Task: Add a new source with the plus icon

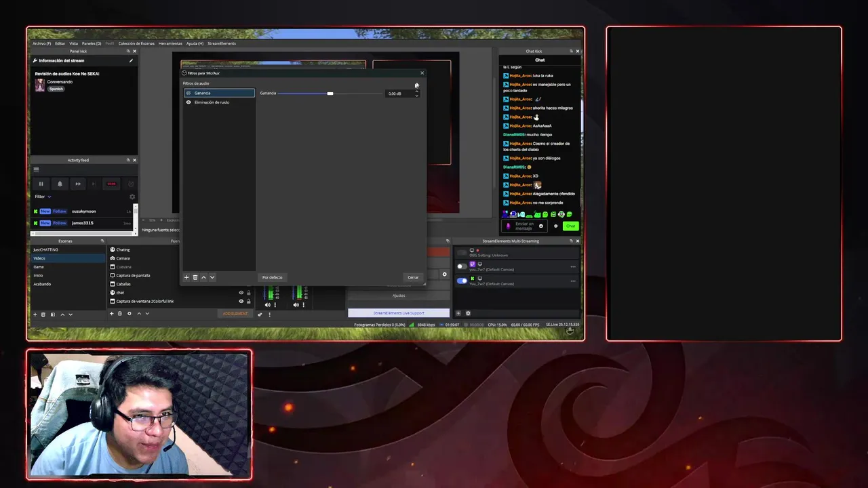Action: tap(112, 313)
